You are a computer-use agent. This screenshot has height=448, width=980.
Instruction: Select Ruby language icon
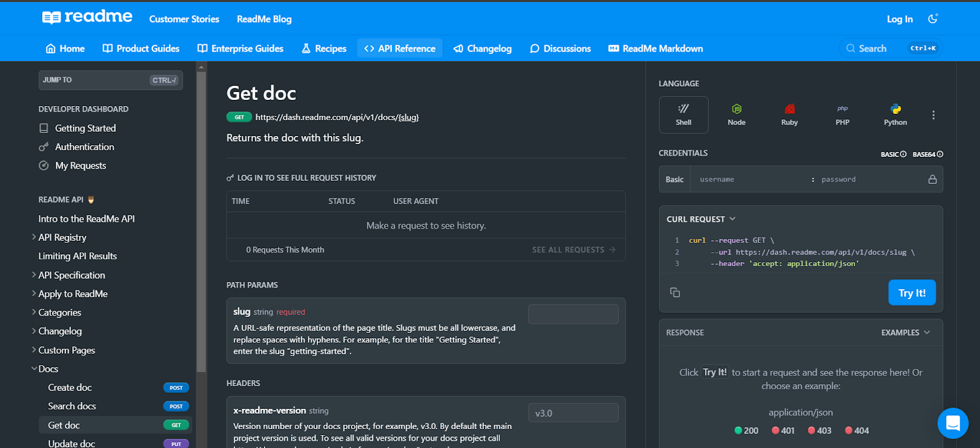tap(790, 115)
